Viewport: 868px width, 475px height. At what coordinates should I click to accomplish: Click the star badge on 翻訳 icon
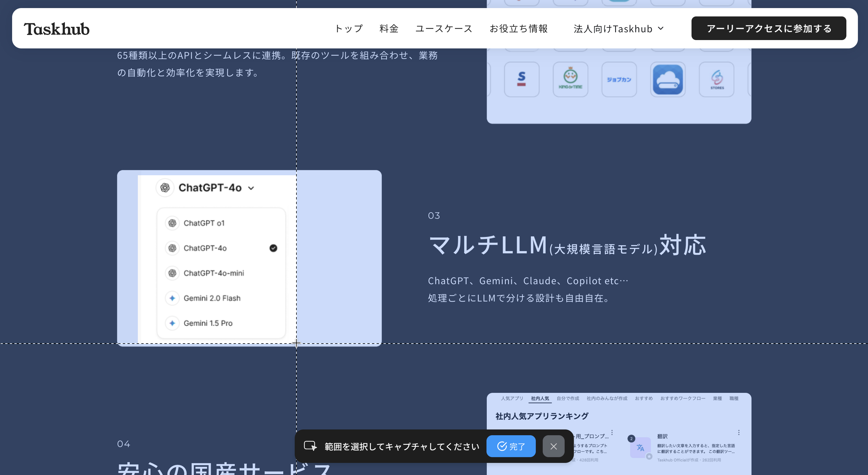[649, 456]
